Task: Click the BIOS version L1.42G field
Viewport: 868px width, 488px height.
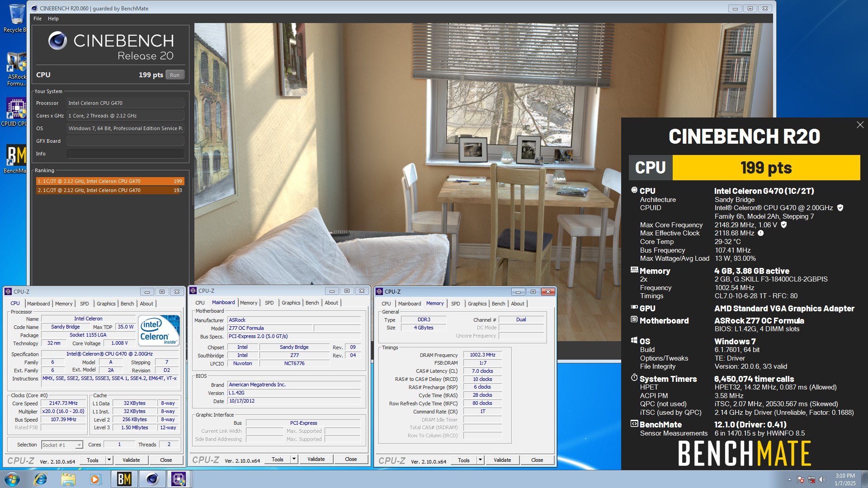Action: (294, 393)
